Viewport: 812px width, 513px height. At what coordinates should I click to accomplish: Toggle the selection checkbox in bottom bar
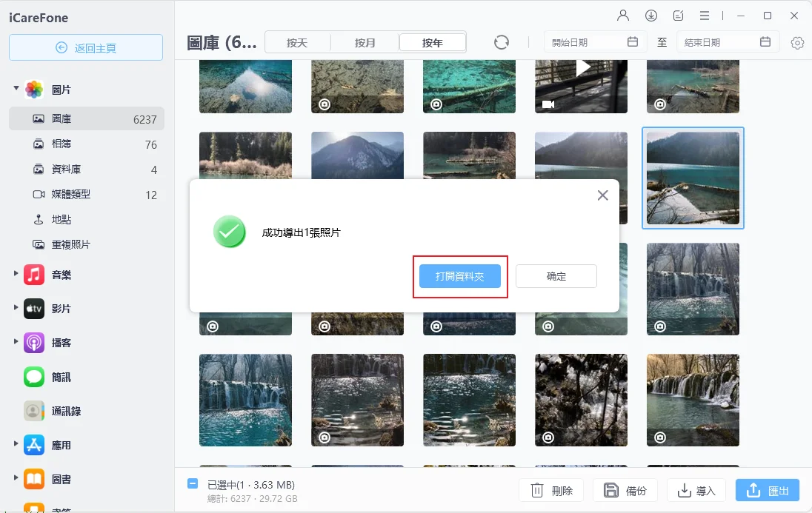click(x=192, y=483)
